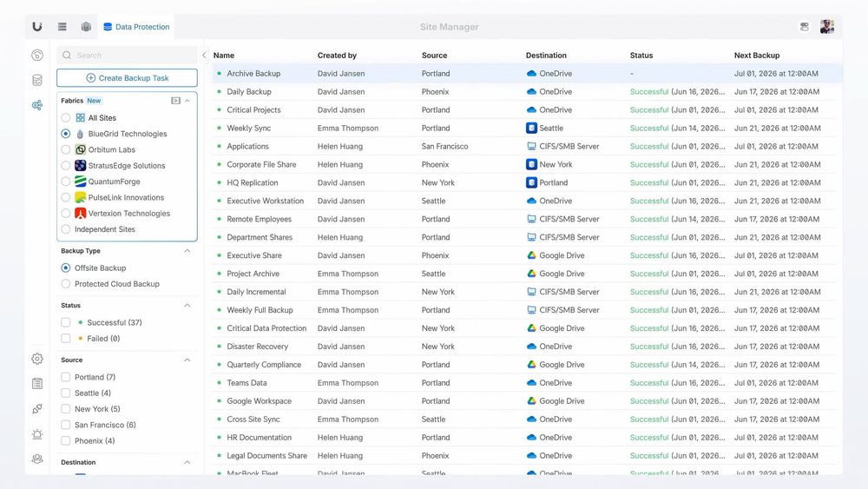The image size is (868, 489).
Task: Select the All Sites radio button
Action: (x=66, y=118)
